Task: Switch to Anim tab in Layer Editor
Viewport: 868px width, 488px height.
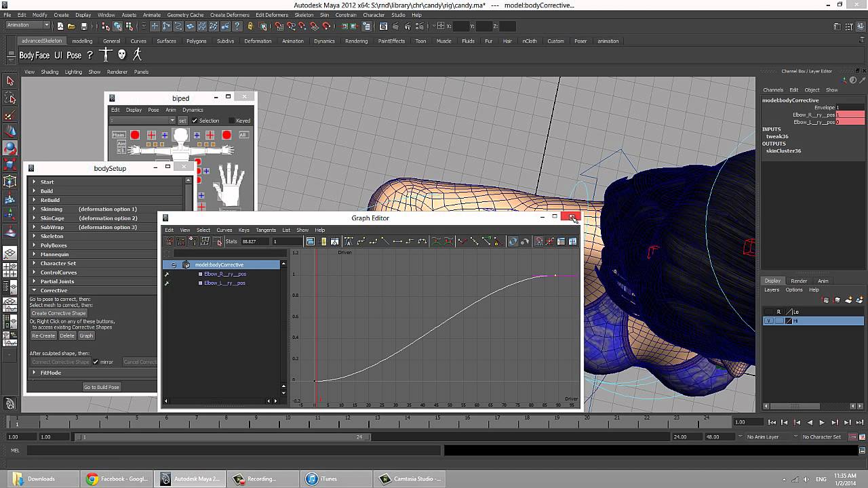Action: tap(823, 281)
